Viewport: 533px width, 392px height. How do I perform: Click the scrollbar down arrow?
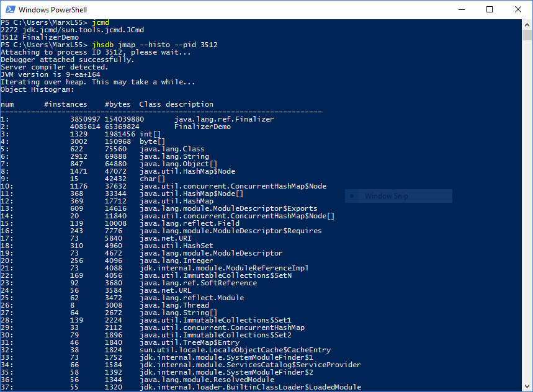[527, 386]
